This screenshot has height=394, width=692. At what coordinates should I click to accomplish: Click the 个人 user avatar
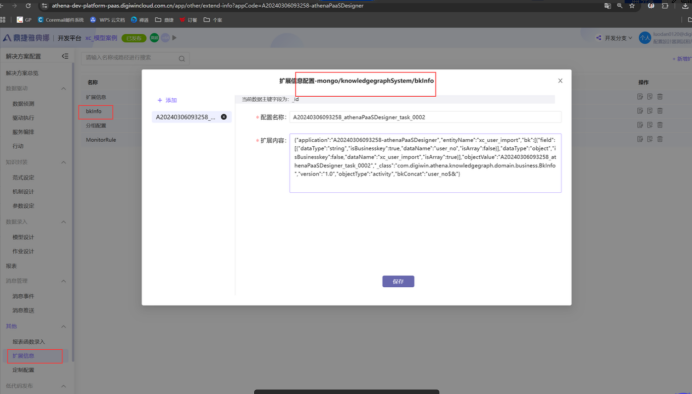645,38
